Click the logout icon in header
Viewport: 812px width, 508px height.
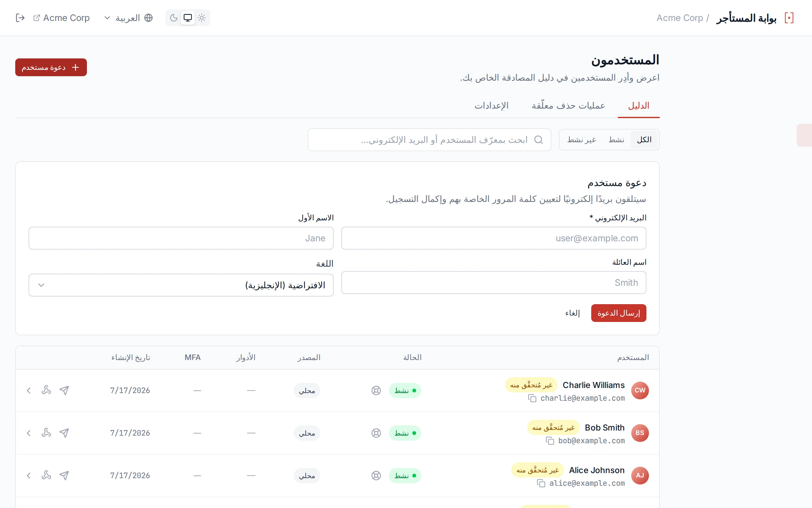click(x=20, y=18)
